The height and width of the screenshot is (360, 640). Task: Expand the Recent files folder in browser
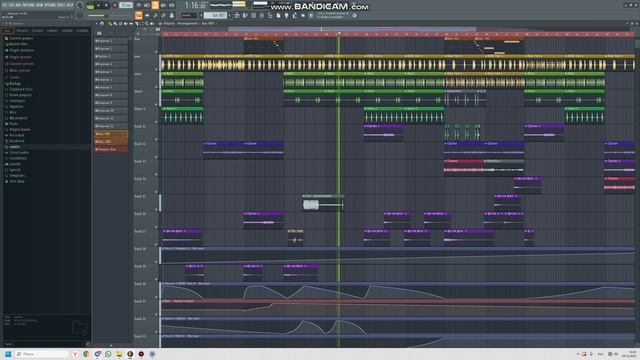tap(18, 44)
